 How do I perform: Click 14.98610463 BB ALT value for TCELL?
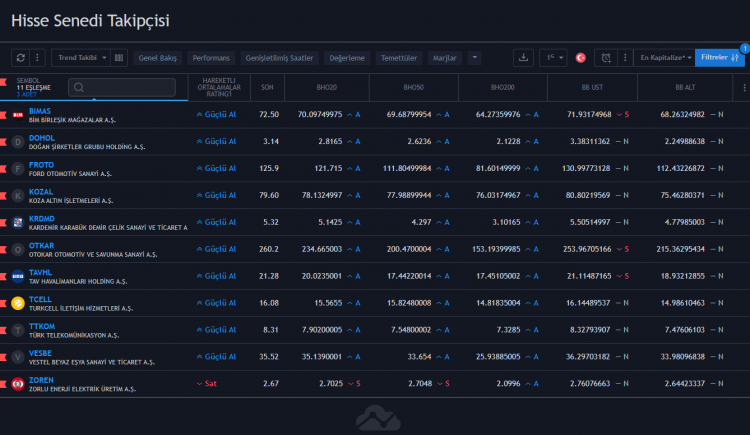[683, 303]
